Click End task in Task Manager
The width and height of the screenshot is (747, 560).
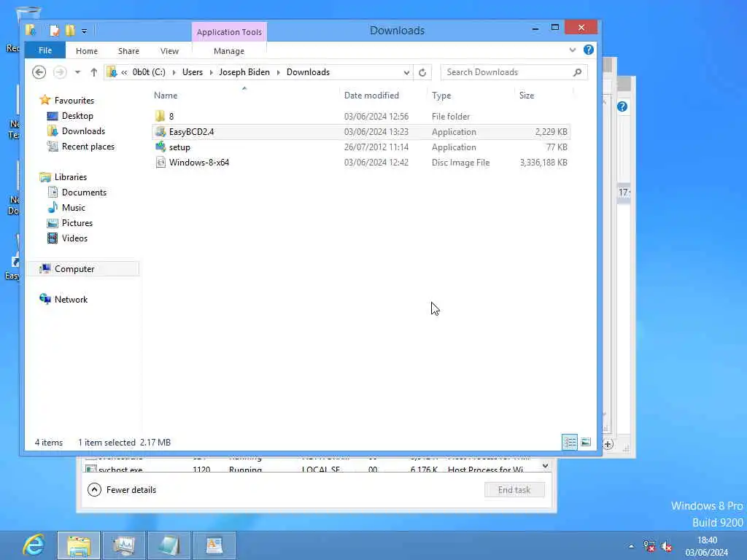tap(514, 489)
